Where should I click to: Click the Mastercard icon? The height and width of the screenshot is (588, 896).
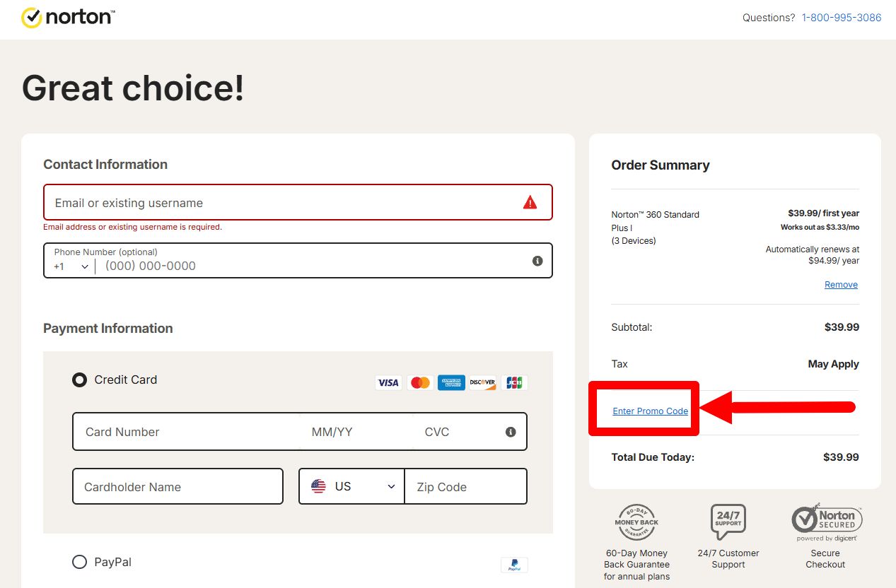[420, 382]
